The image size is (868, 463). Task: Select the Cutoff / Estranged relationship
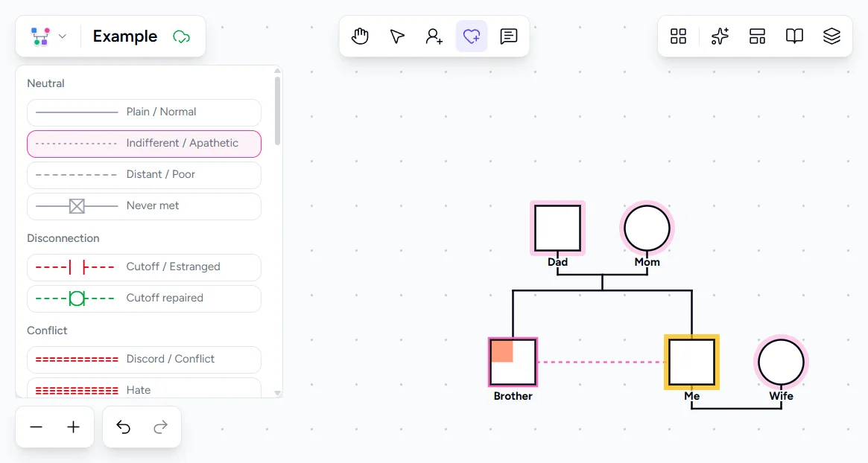[144, 267]
